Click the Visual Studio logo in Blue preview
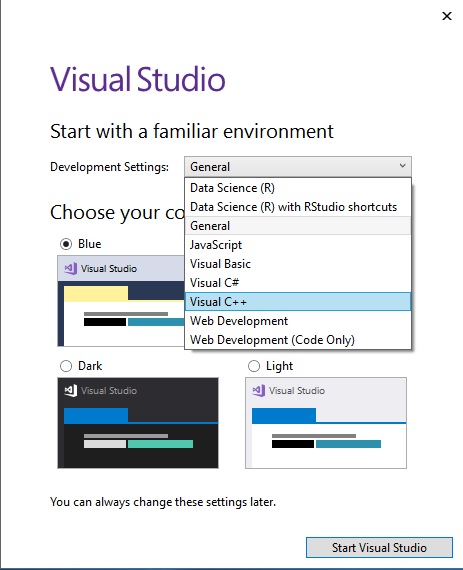The width and height of the screenshot is (463, 570). point(71,269)
